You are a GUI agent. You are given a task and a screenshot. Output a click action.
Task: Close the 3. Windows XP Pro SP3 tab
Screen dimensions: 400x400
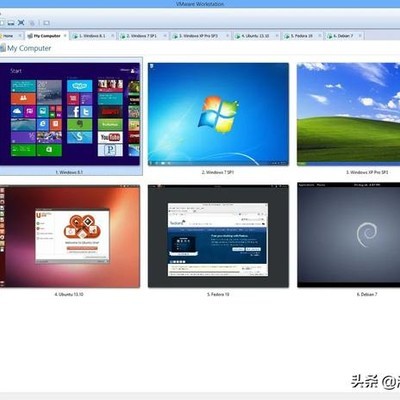(x=228, y=36)
